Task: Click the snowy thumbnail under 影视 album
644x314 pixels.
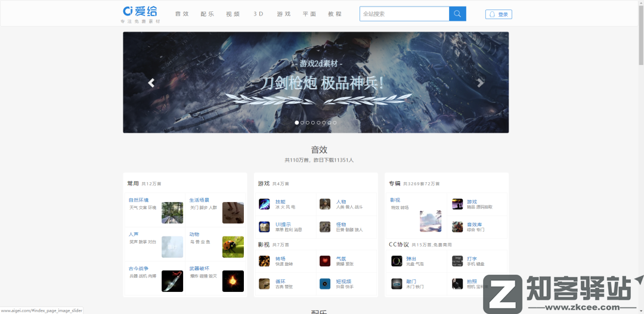Action: coord(431,221)
